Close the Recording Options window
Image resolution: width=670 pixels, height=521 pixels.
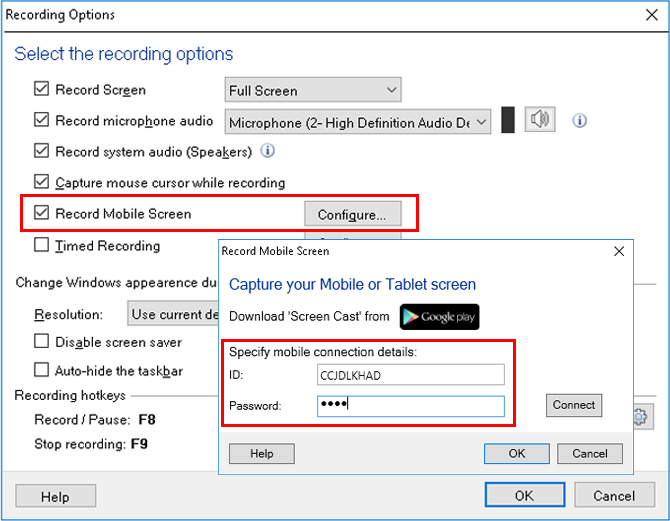point(652,15)
